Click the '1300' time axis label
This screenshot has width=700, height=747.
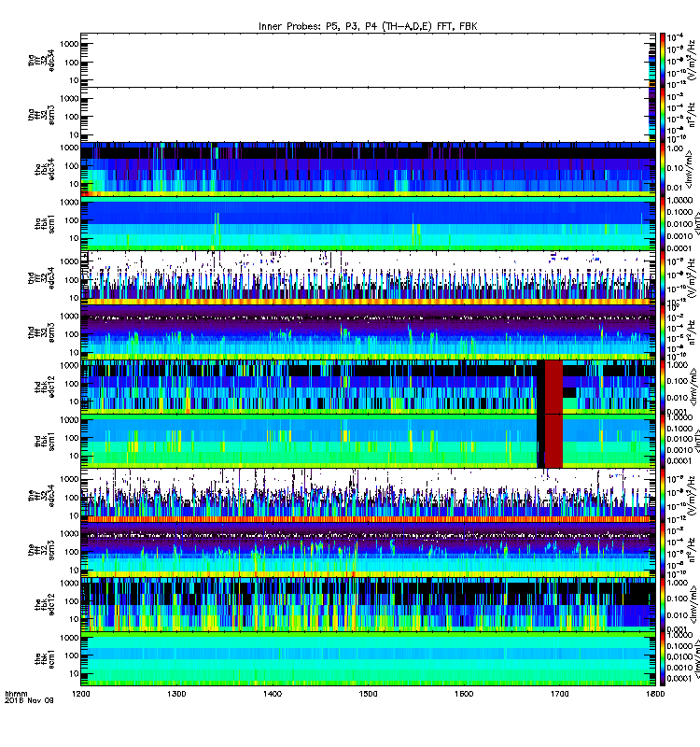coord(176,694)
